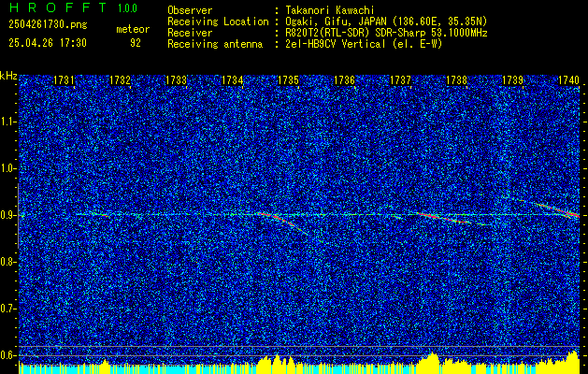Image resolution: width=588 pixels, height=374 pixels.
Task: Click the 0.6 kHz axis label
Action: 7,355
